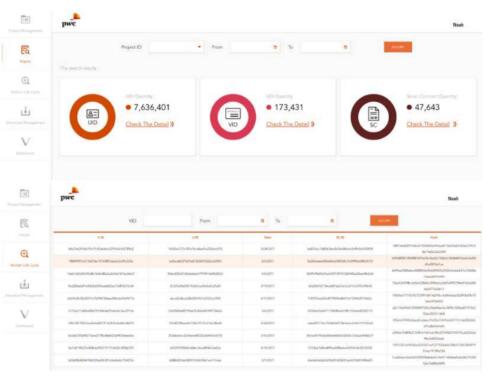Open the To date picker in the upper form
Screen dimensions: 488x380
tap(325, 47)
